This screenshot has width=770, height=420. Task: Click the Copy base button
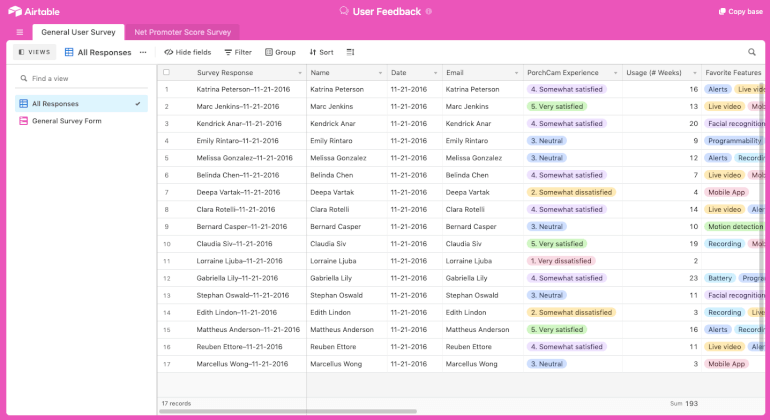[741, 11]
